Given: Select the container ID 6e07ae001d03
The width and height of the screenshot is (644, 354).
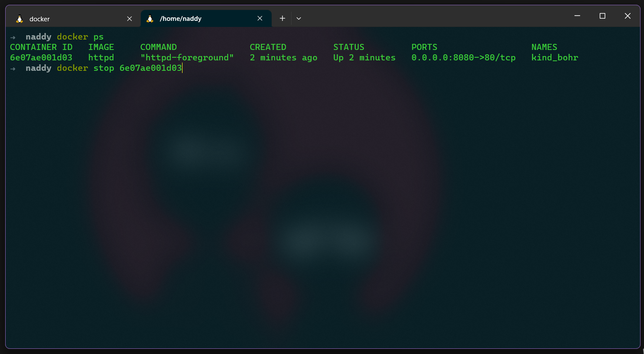Looking at the screenshot, I should coord(41,57).
